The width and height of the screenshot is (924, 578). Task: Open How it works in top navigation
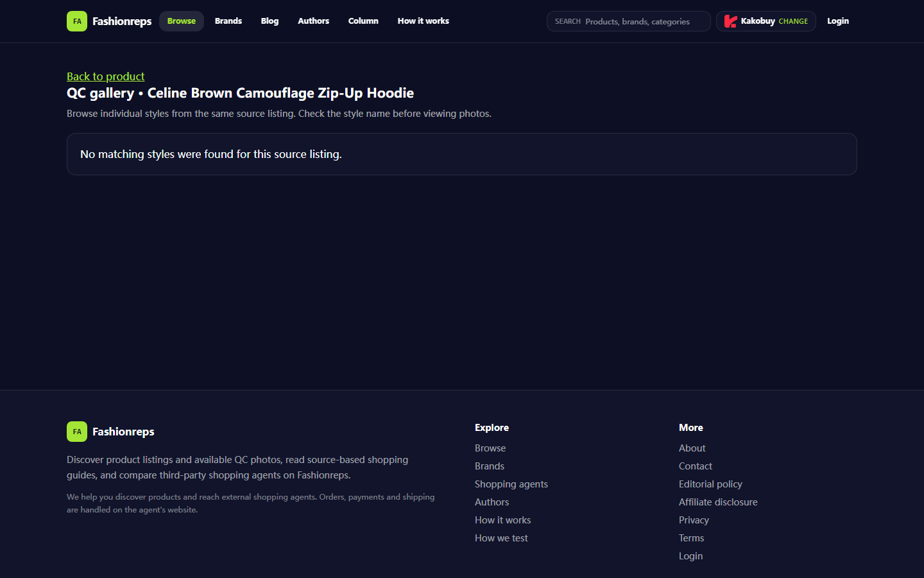(424, 21)
